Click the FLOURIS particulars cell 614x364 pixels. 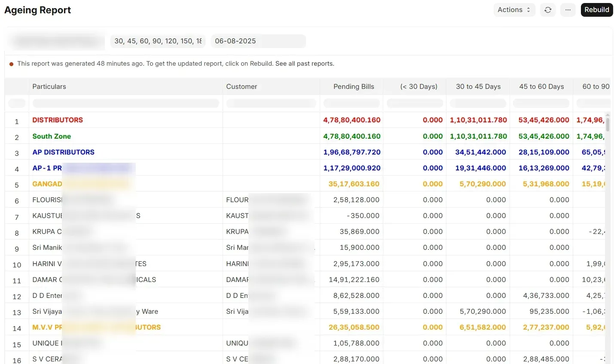(125, 200)
